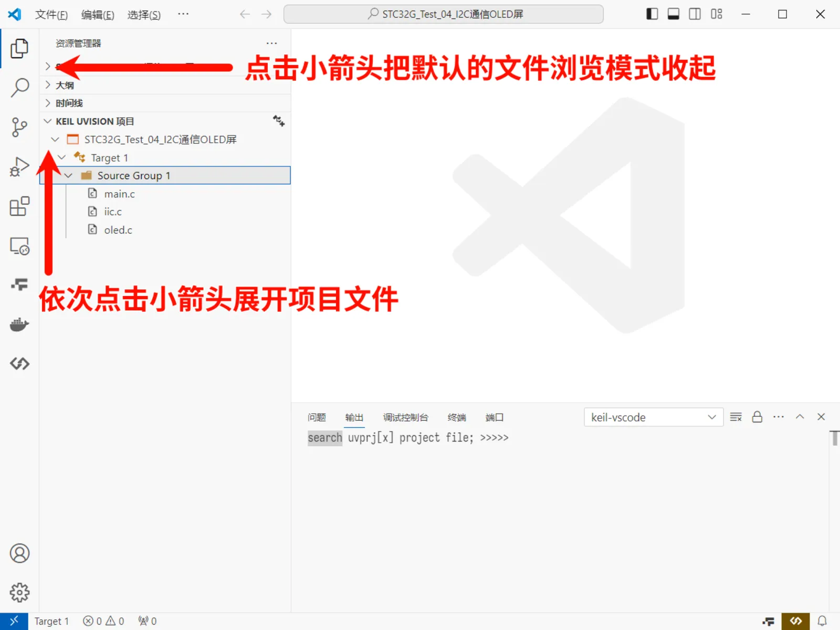Switch to the 终端 panel tab
Viewport: 840px width, 630px height.
(x=456, y=417)
